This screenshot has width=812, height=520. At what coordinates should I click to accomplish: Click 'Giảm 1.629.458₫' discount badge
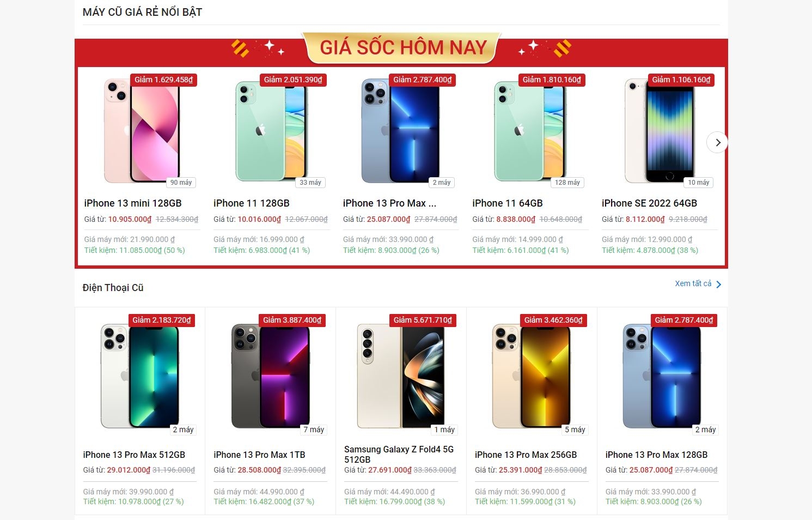(x=163, y=80)
